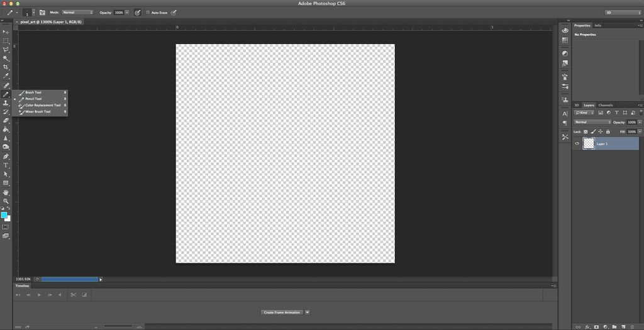The height and width of the screenshot is (330, 644).
Task: Open the pencil Mode dropdown
Action: tap(77, 13)
